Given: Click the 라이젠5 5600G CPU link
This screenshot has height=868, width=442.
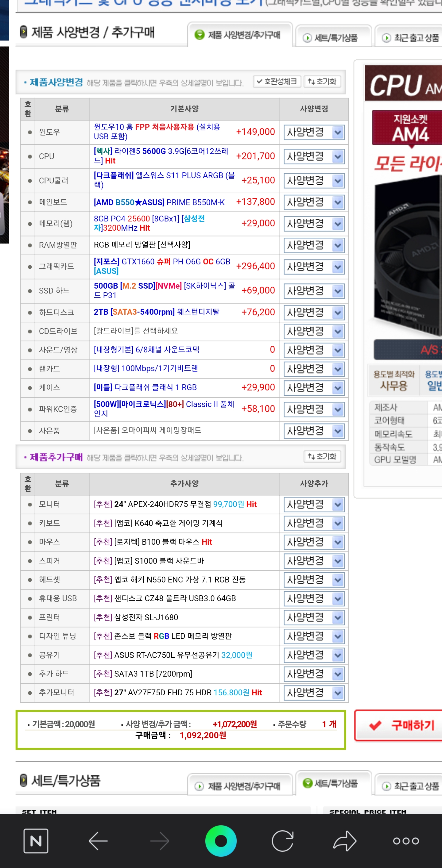Looking at the screenshot, I should coord(161,156).
